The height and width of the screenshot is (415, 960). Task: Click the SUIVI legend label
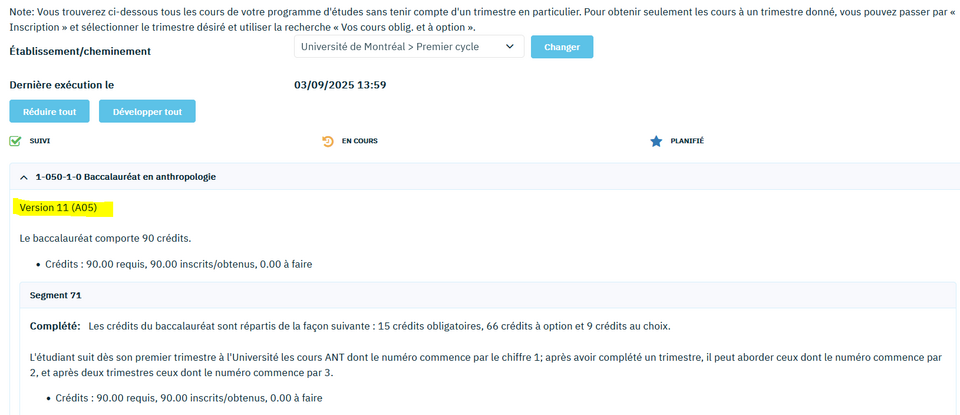41,141
